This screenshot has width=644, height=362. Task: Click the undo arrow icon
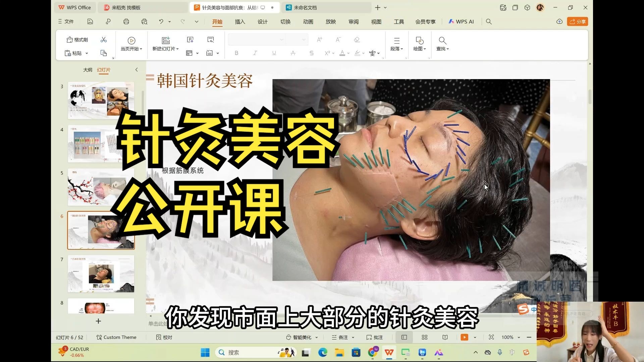coord(161,22)
